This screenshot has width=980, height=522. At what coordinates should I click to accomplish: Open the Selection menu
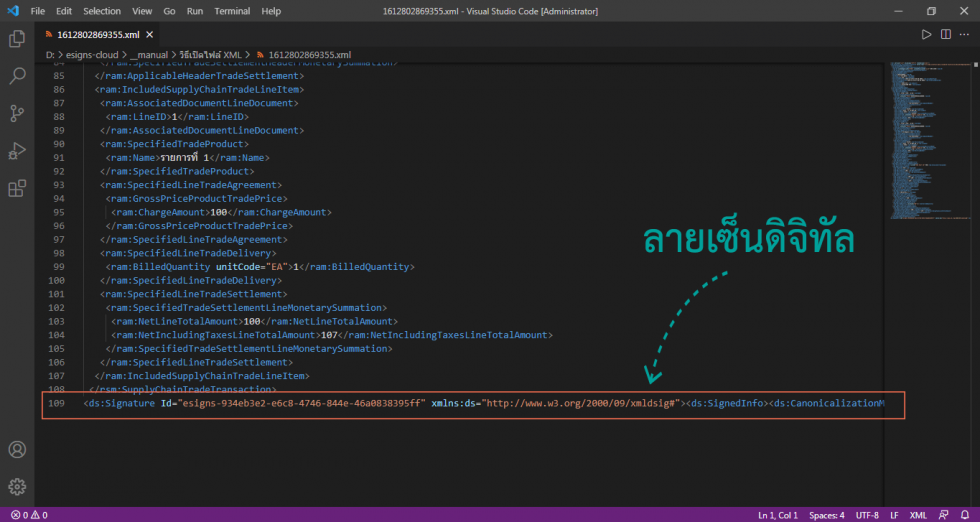click(x=102, y=11)
